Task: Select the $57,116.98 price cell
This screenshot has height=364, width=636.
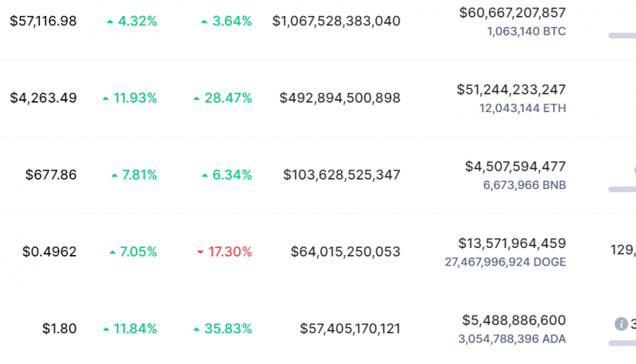Action: tap(43, 21)
